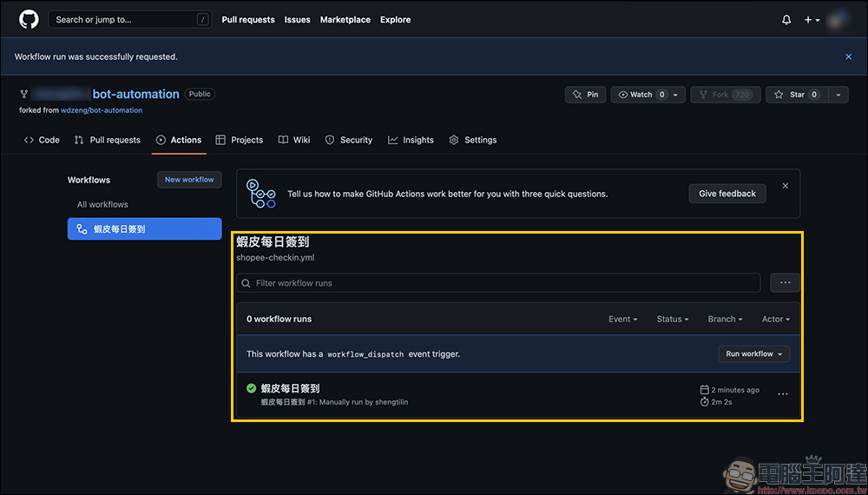Open the workflow options menu beside filter

click(x=785, y=283)
